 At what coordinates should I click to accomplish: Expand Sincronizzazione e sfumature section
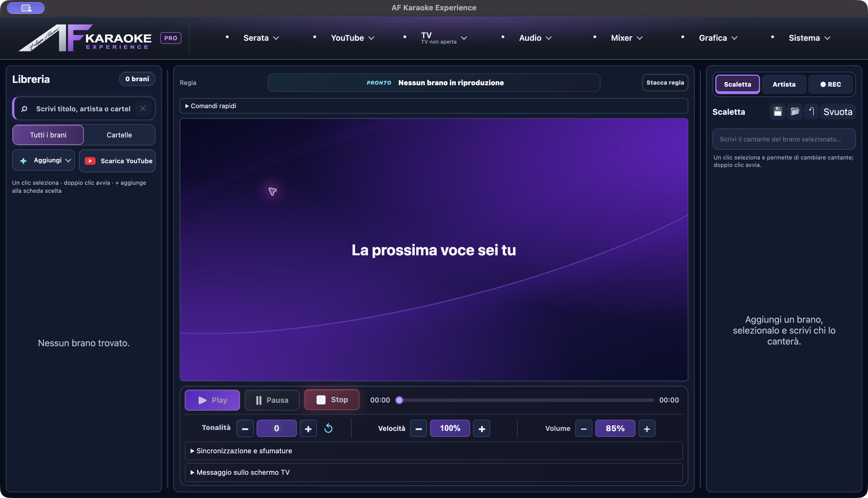click(433, 451)
